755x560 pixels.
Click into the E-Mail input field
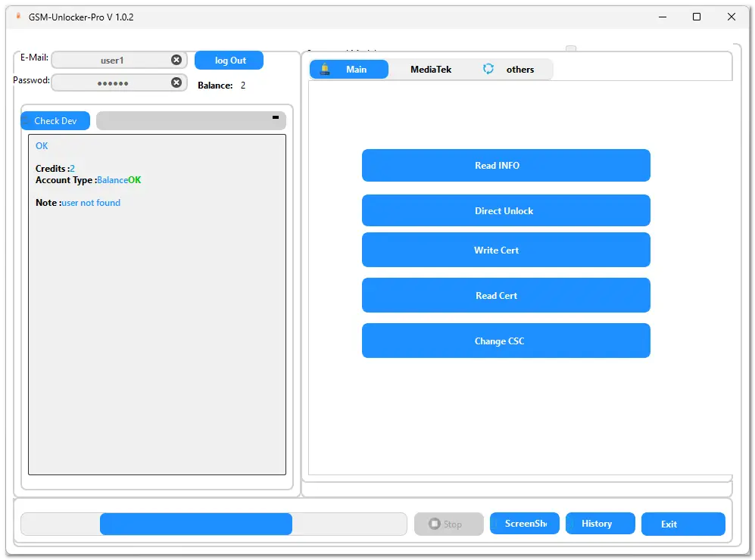111,60
